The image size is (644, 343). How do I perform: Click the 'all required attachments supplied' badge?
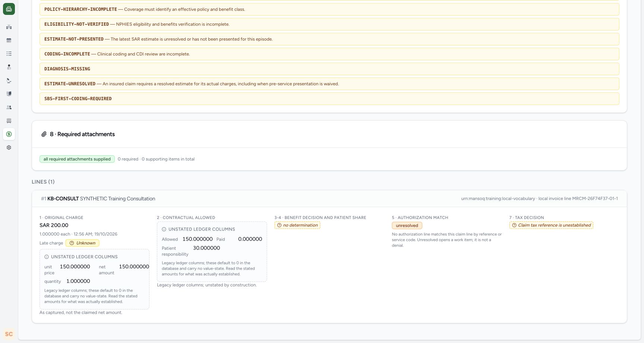click(77, 159)
